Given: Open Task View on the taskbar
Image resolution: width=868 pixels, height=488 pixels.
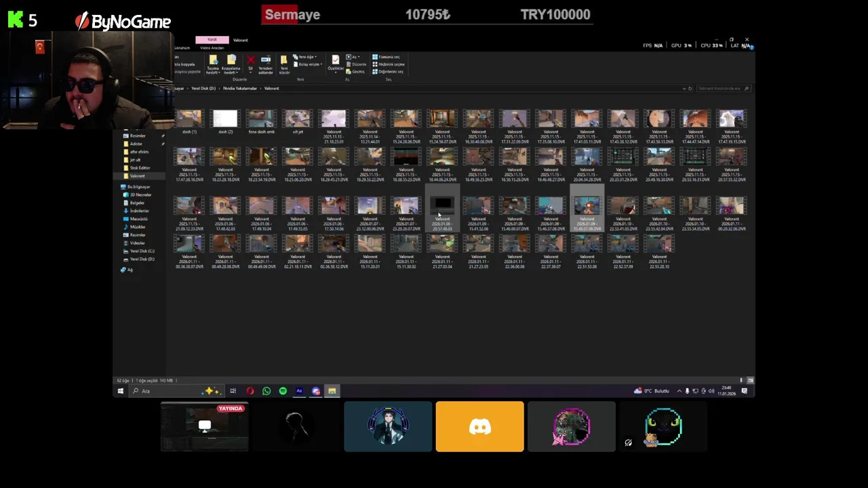Looking at the screenshot, I should 233,391.
